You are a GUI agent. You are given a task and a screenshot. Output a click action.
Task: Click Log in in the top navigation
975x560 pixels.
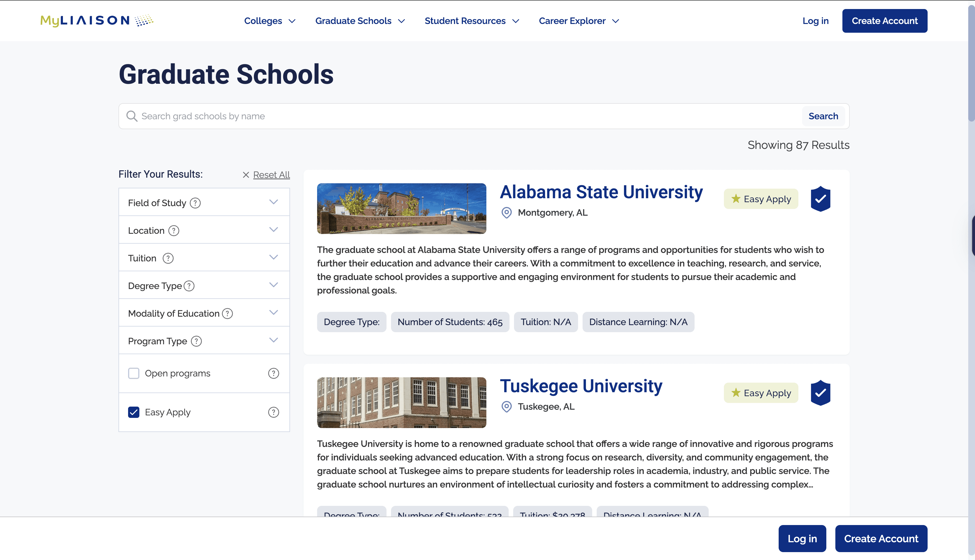click(815, 21)
